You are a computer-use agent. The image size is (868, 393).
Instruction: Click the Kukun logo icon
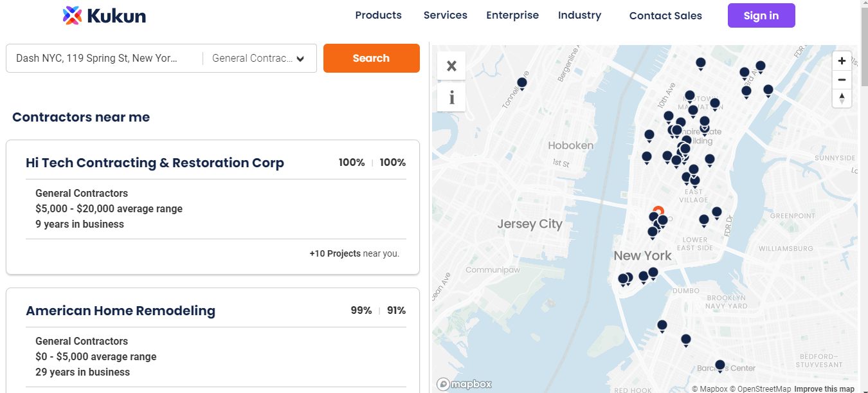coord(73,15)
